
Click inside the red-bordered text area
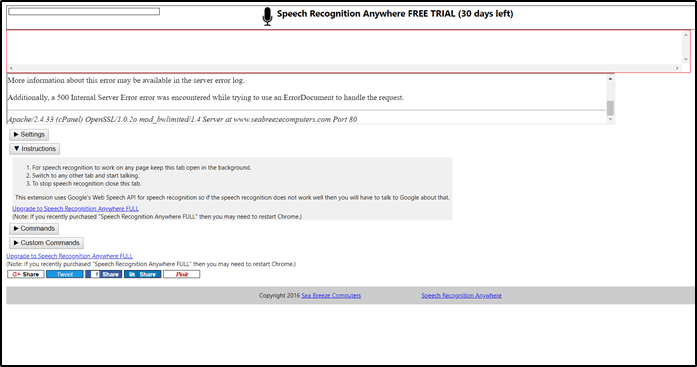pyautogui.click(x=344, y=48)
